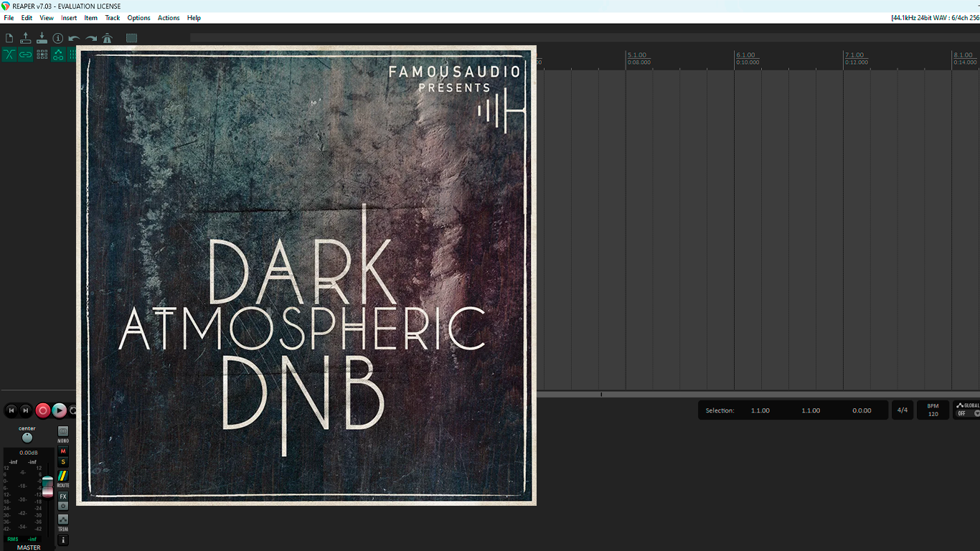Image resolution: width=980 pixels, height=551 pixels.
Task: Click the master track info i button
Action: pyautogui.click(x=63, y=540)
